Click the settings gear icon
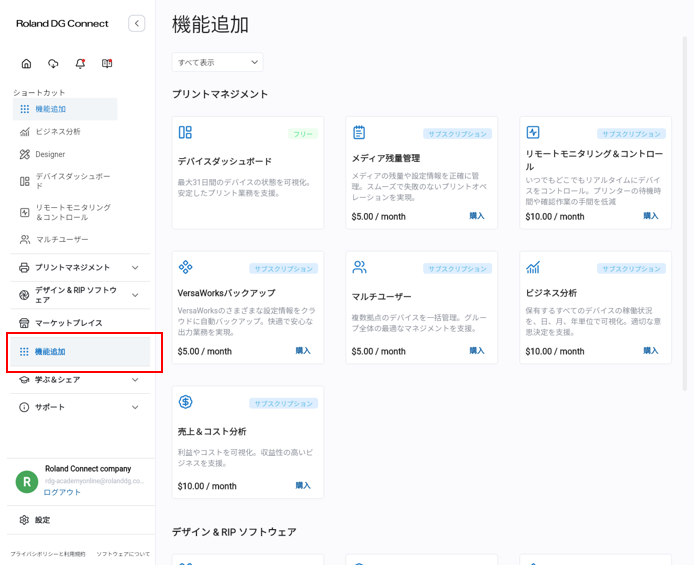This screenshot has height=565, width=699. coord(24,520)
